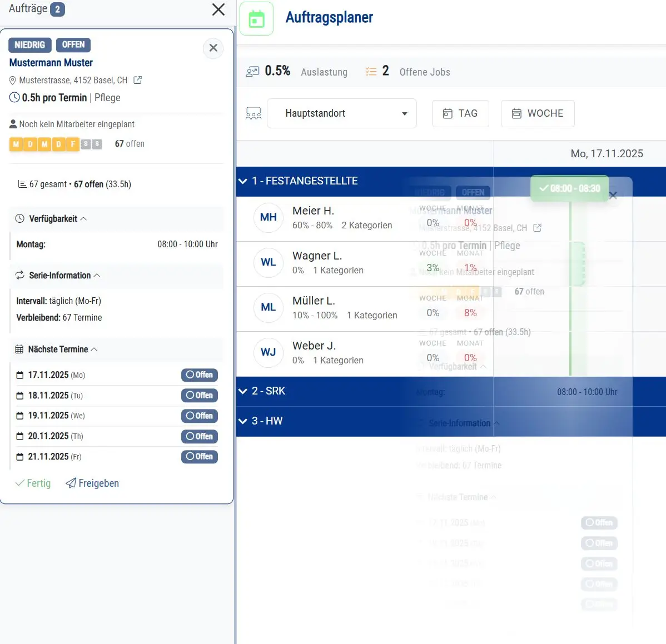
Task: Click the WJ avatar for Weber J.
Action: [268, 352]
